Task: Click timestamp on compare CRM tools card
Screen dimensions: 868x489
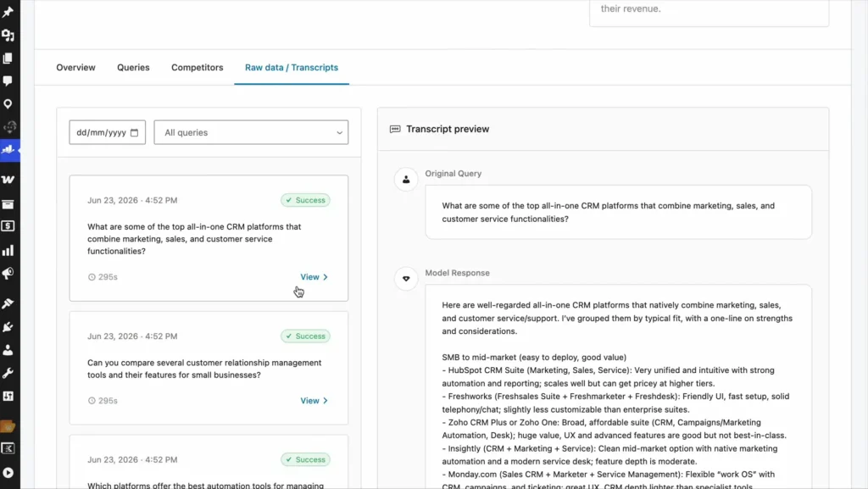Action: click(x=132, y=336)
